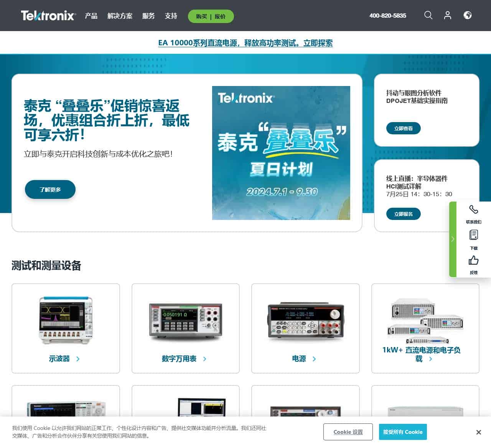Open the EA 10000系列直流电源 banner link
Screen dimensions: 491x448
click(x=245, y=43)
